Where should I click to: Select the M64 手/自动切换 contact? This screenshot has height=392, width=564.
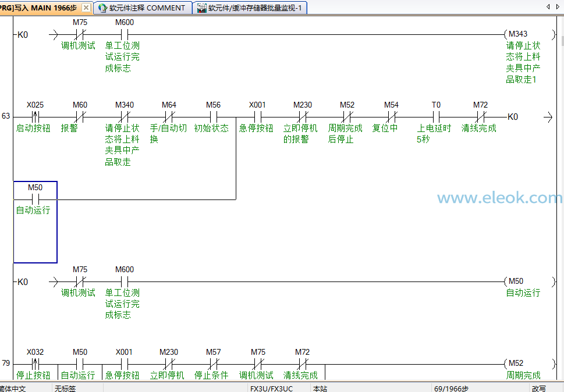coord(169,117)
